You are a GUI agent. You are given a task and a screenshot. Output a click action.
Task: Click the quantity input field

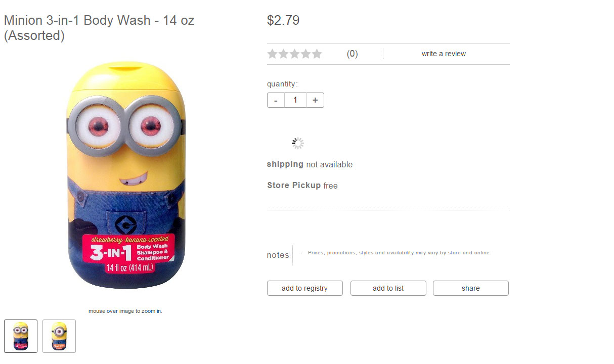pos(295,100)
